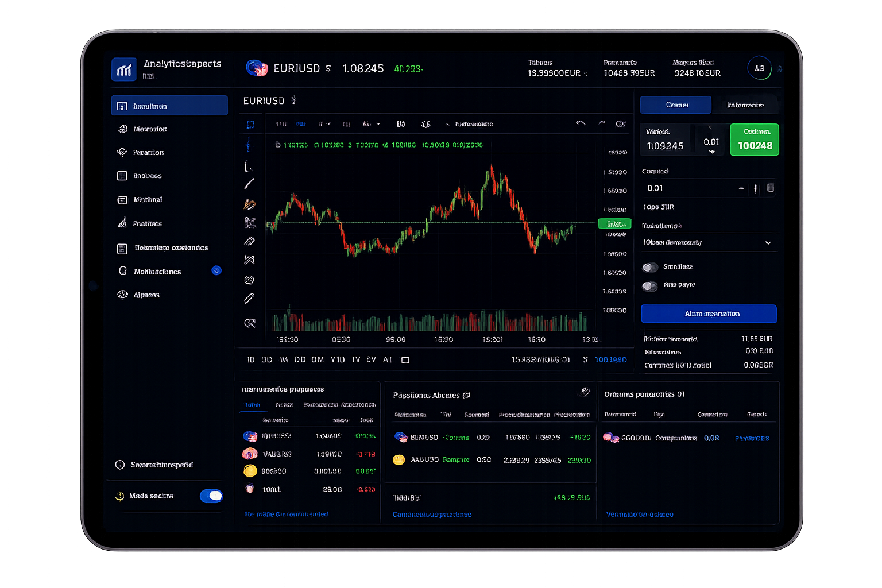The width and height of the screenshot is (882, 588).
Task: Click the blue notifications badge
Action: click(x=216, y=270)
